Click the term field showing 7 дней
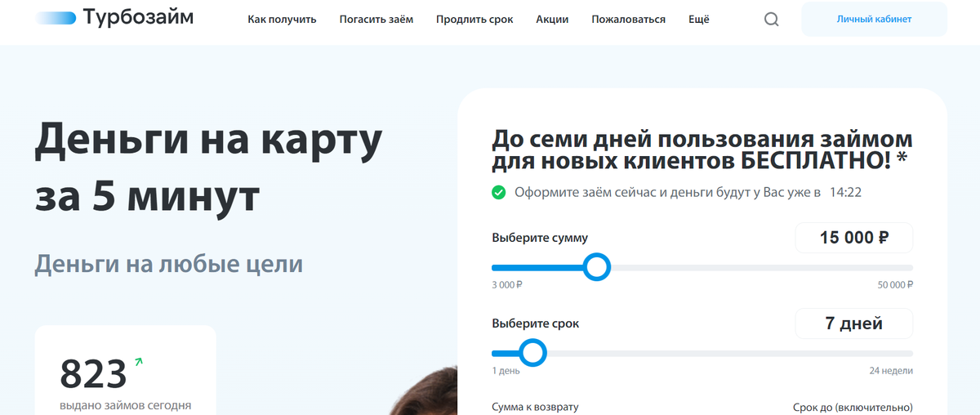The image size is (980, 415). (854, 324)
